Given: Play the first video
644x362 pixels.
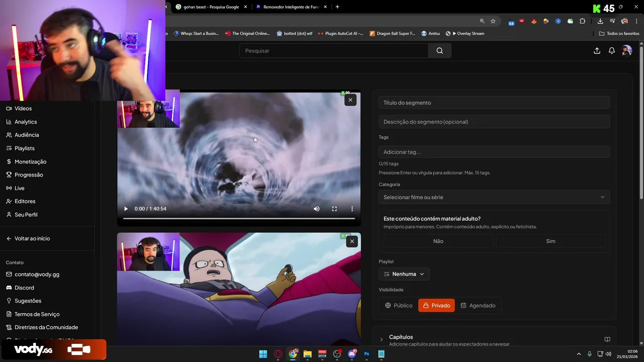Looking at the screenshot, I should tap(126, 209).
